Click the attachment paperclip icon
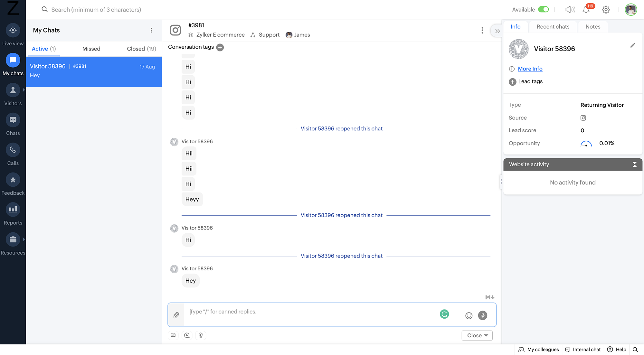 (x=176, y=315)
